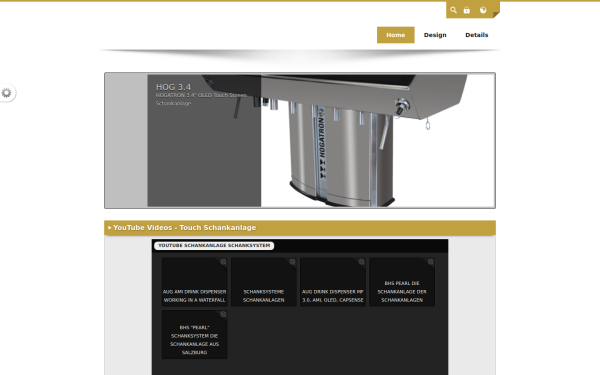
Task: Open AUG Drink Dispenser MP 3.0 video
Action: coord(333,282)
